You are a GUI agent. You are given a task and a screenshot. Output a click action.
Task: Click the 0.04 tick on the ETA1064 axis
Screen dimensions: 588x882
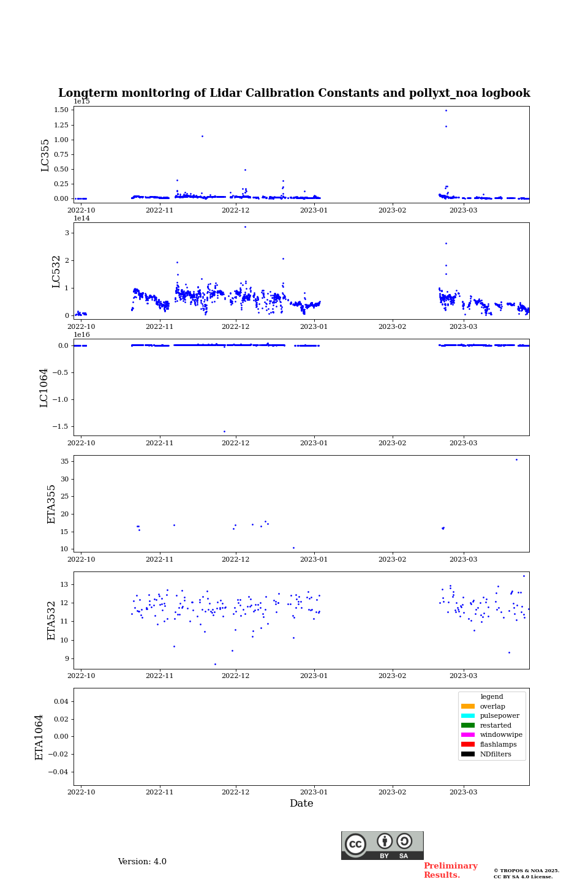[x=61, y=701]
